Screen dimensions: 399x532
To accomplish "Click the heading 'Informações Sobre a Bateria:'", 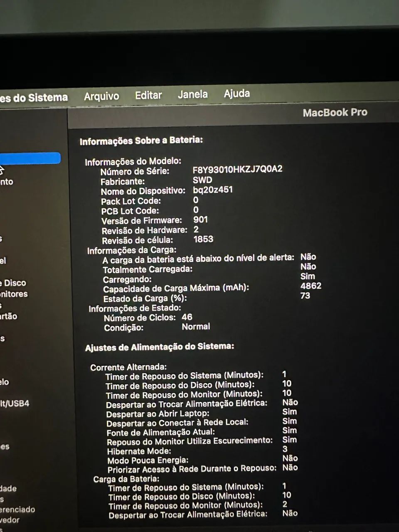I will (141, 140).
